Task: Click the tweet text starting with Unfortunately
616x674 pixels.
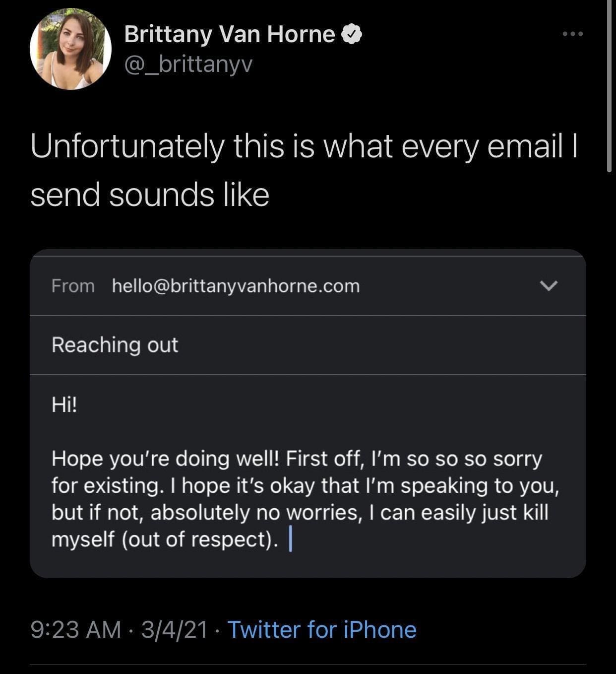Action: point(304,147)
